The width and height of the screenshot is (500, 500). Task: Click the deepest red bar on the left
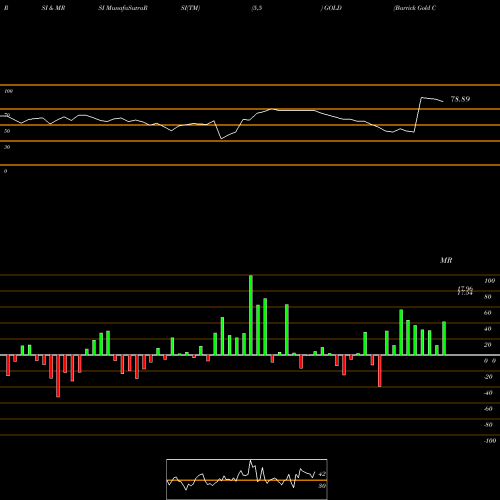point(58,376)
